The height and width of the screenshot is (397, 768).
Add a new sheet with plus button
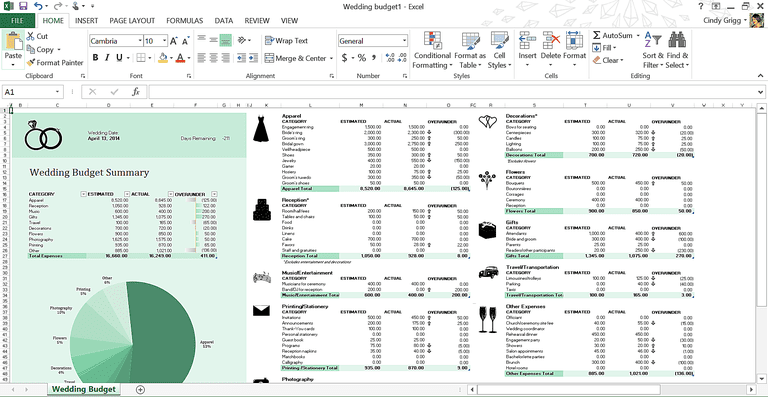[141, 390]
